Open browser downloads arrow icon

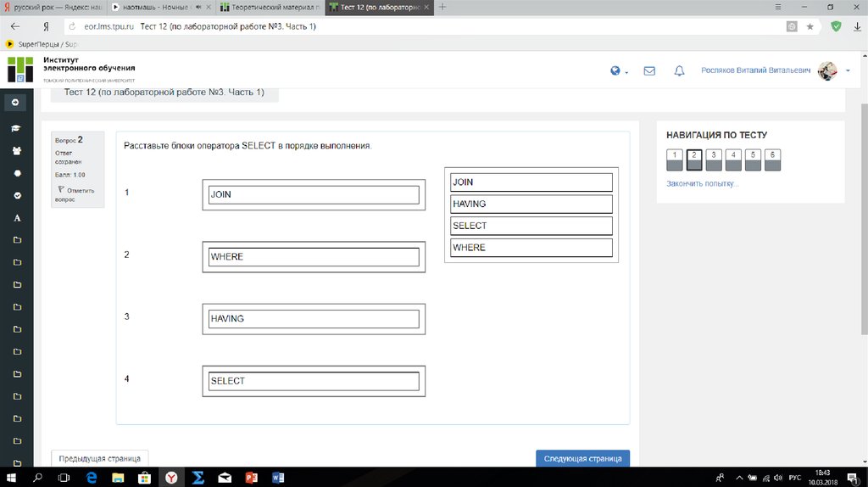pyautogui.click(x=857, y=26)
